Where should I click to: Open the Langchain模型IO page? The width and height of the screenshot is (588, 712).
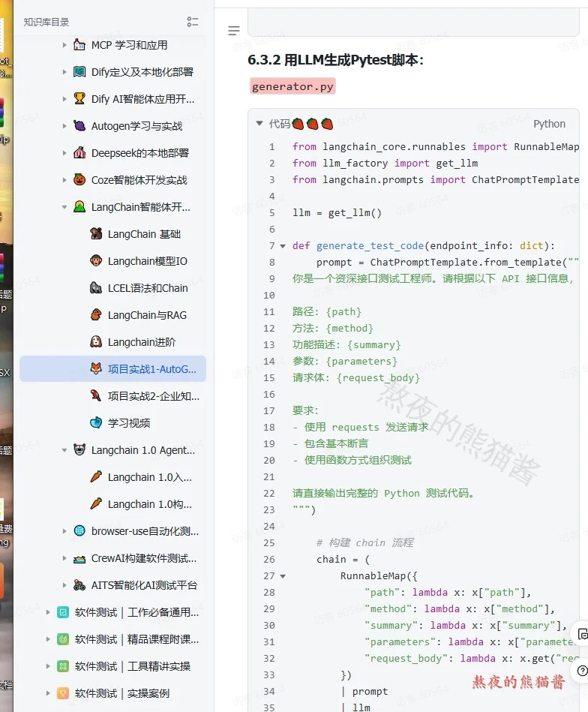click(x=148, y=260)
